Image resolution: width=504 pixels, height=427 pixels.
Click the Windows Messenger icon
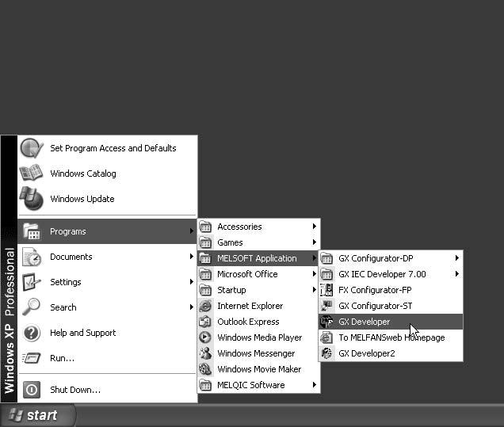coord(205,353)
